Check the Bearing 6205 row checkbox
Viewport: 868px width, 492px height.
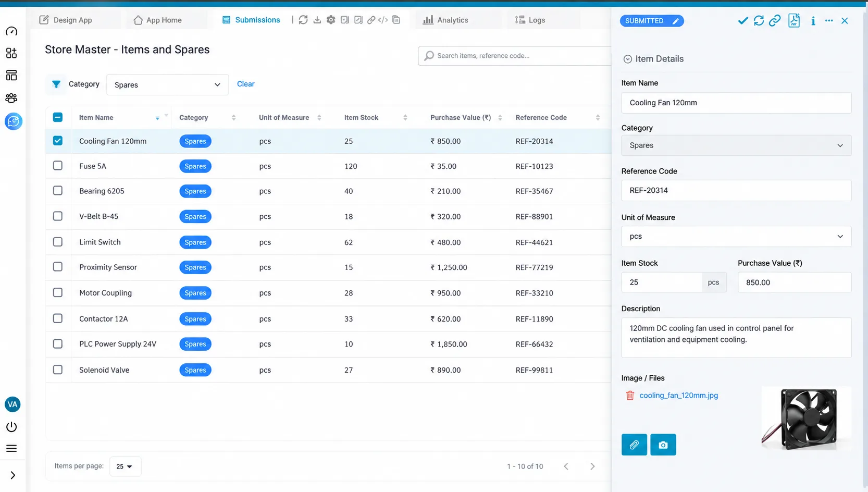58,191
